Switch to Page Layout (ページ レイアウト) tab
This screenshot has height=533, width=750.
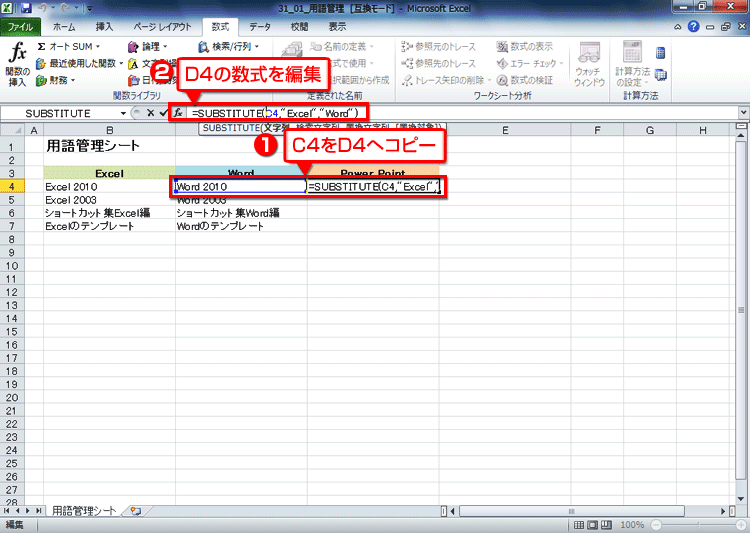(x=162, y=27)
